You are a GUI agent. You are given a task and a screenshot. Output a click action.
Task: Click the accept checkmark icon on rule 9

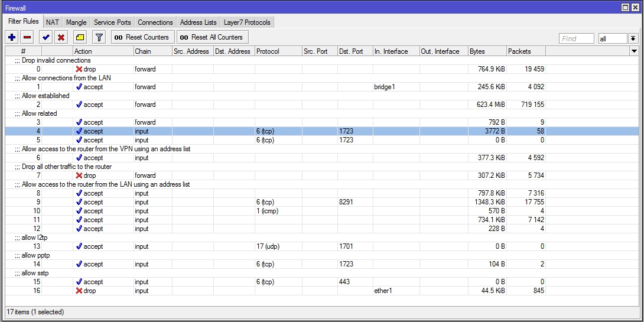point(79,202)
